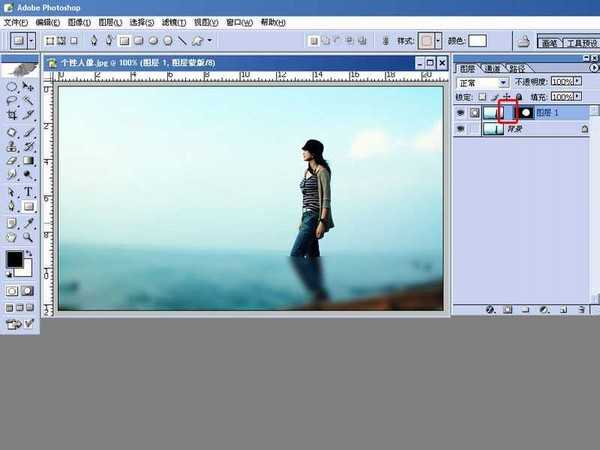Select the Lasso tool
This screenshot has height=450, width=600.
coord(11,101)
